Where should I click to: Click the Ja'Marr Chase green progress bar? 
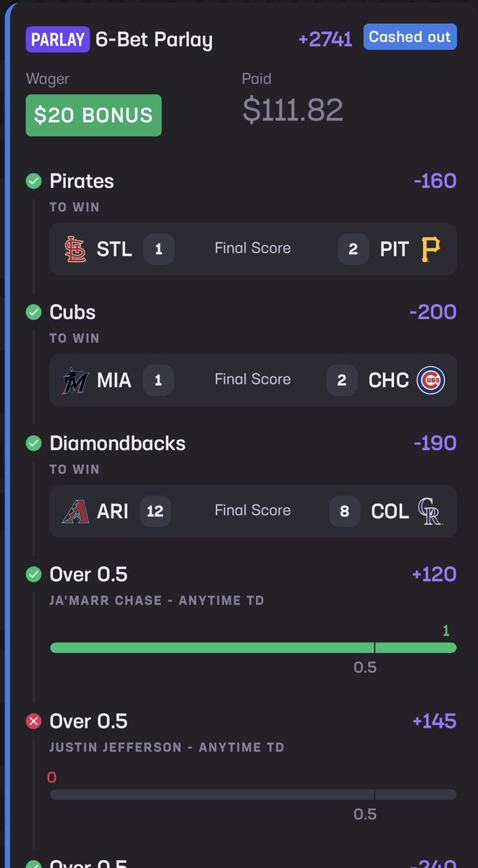pos(253,648)
